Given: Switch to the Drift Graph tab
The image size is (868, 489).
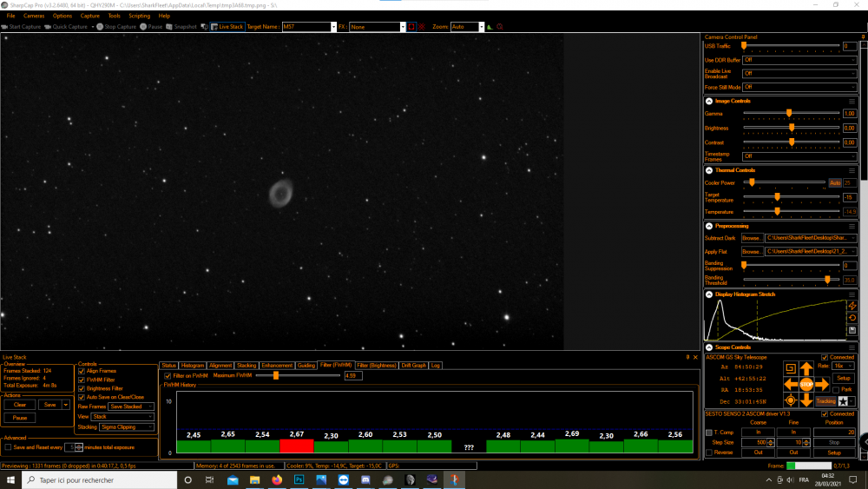Looking at the screenshot, I should (413, 366).
